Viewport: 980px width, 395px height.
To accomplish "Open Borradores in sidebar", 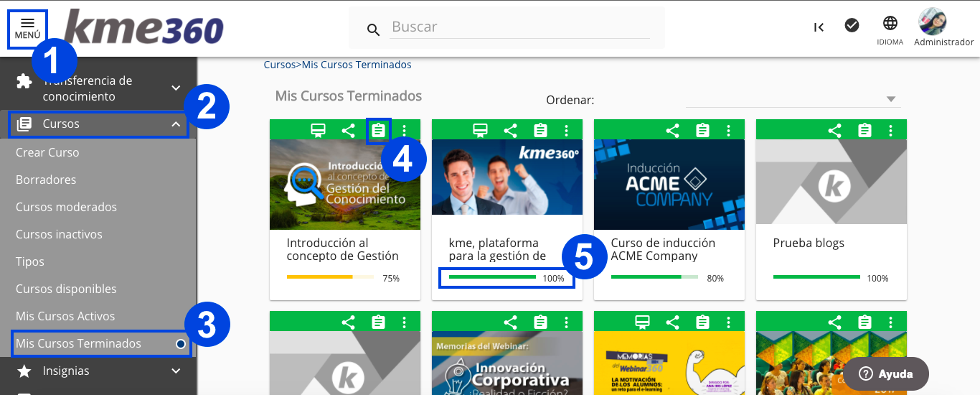I will pos(46,180).
